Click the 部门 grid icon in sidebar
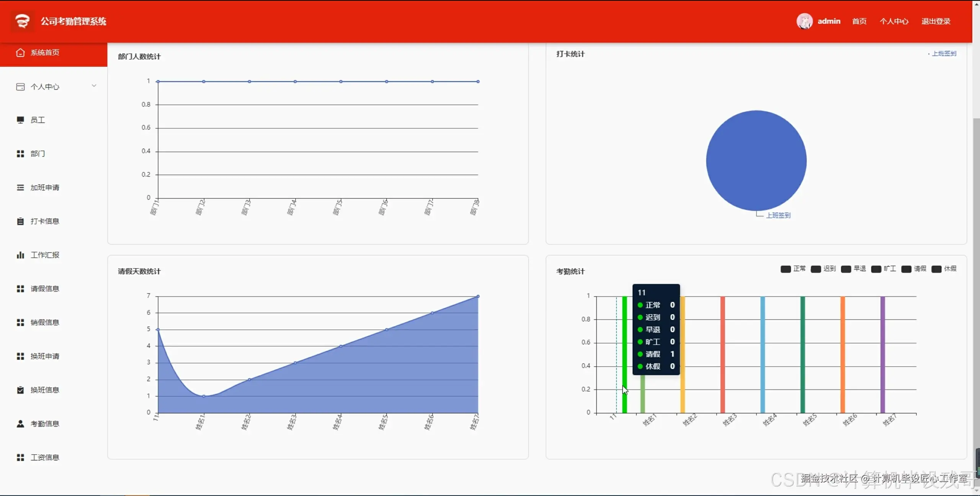Image resolution: width=980 pixels, height=496 pixels. pos(20,154)
